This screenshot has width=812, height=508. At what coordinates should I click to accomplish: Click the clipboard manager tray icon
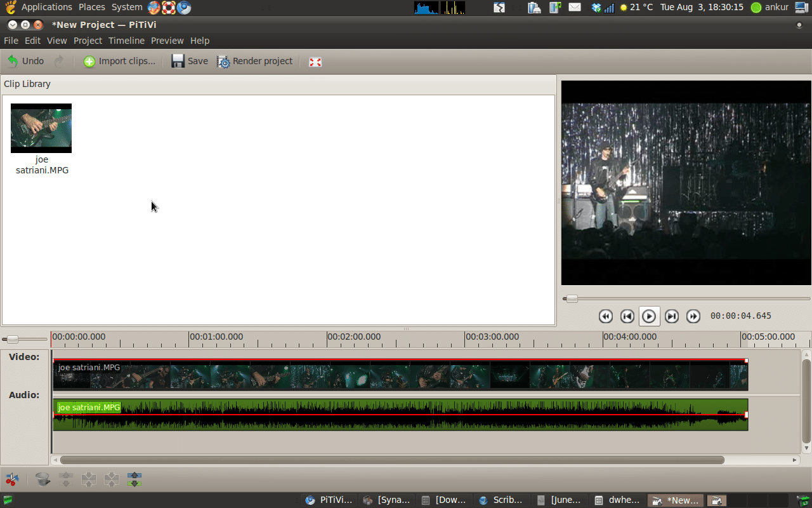pos(534,8)
